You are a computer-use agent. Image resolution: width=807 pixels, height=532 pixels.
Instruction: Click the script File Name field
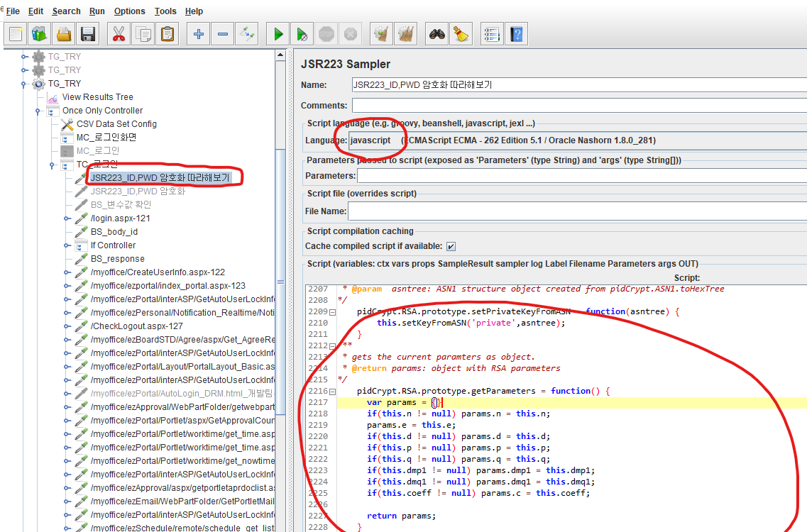[578, 211]
